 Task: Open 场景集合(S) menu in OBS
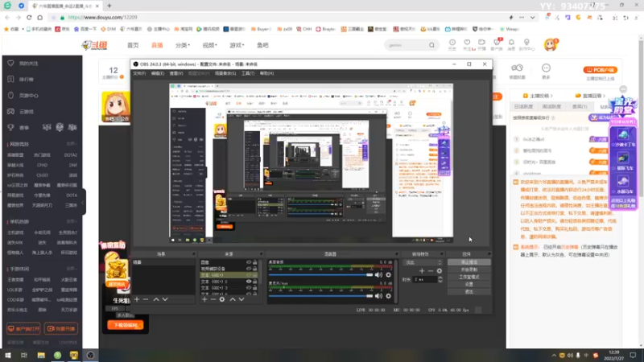pos(225,73)
